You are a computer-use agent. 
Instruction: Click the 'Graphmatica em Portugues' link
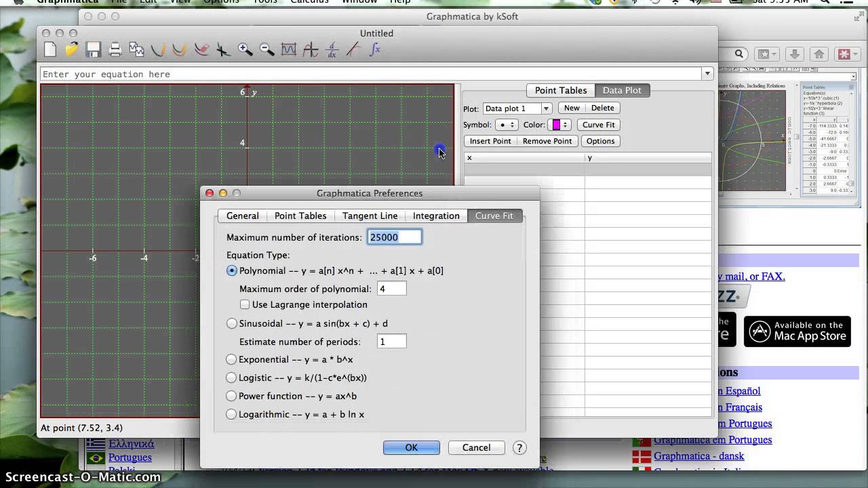[x=713, y=440]
